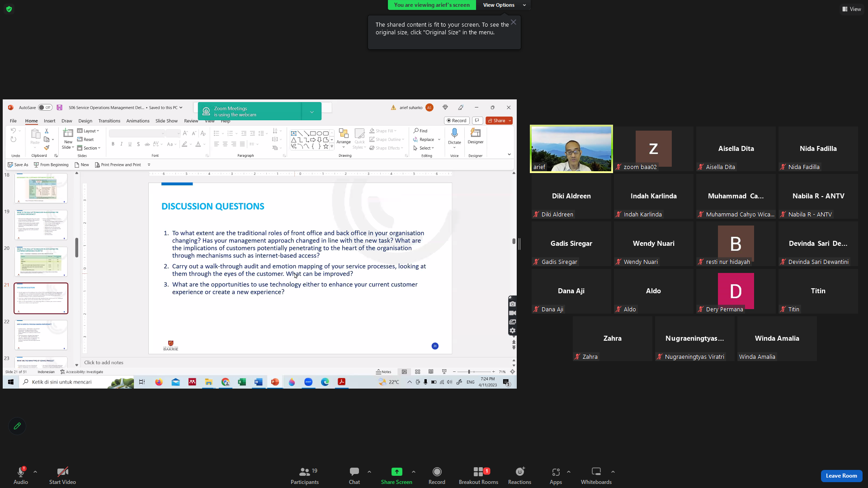Open the font name combo box

(137, 133)
